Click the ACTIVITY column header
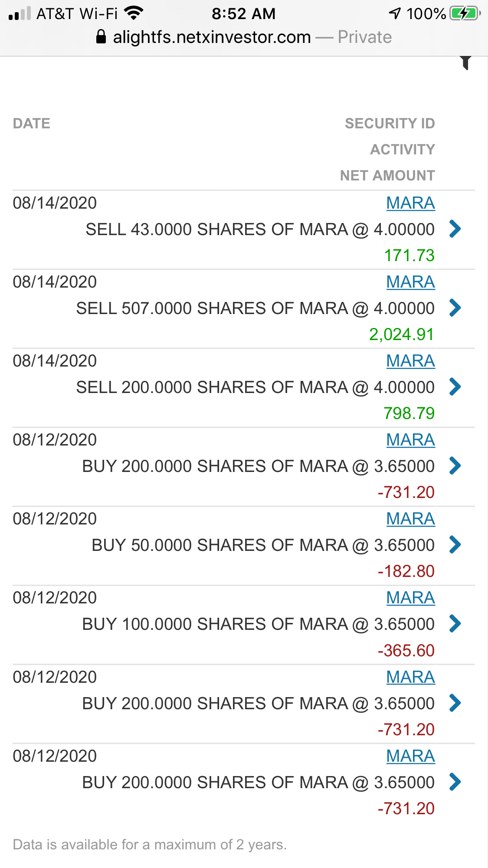Screen dimensions: 488x868 [402, 150]
